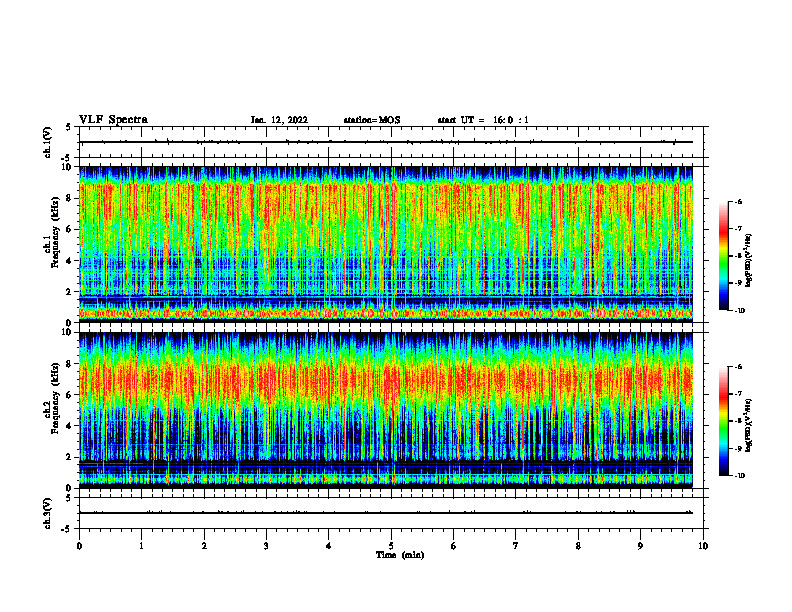Click the ch.1 spectrogram plot area
The height and width of the screenshot is (612, 792).
386,244
